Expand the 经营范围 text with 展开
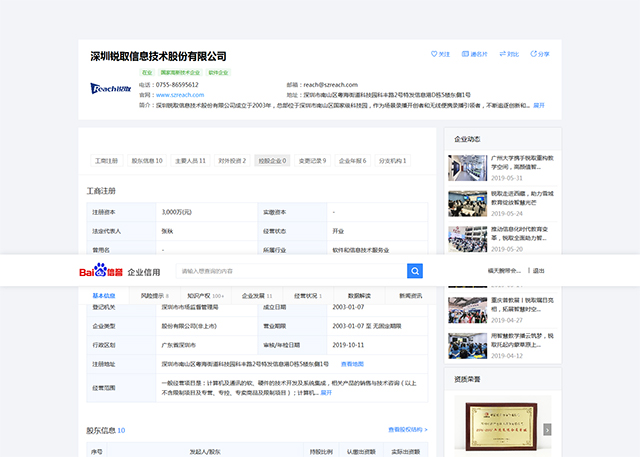 [x=326, y=393]
